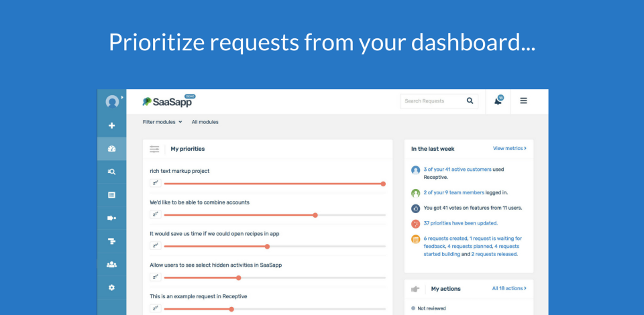The width and height of the screenshot is (644, 315).
Task: Click the votes thumbs-up icon
Action: click(x=416, y=208)
